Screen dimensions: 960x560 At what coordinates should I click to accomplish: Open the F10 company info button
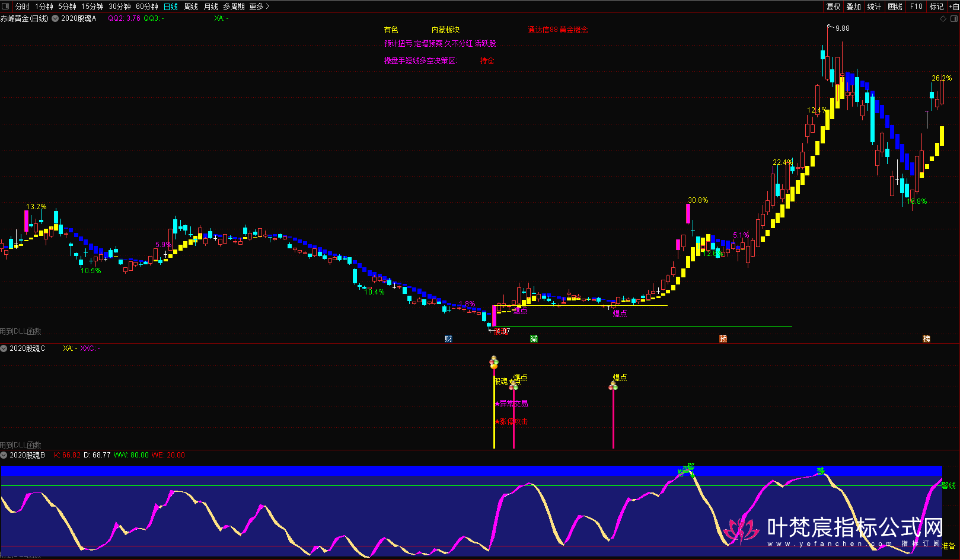tap(916, 7)
